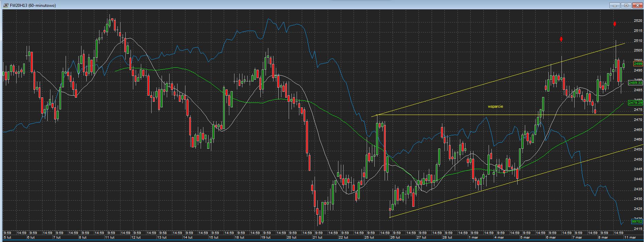This screenshot has width=644, height=242.
Task: Select the "25 lut" date on time axis
Action: click(370, 238)
